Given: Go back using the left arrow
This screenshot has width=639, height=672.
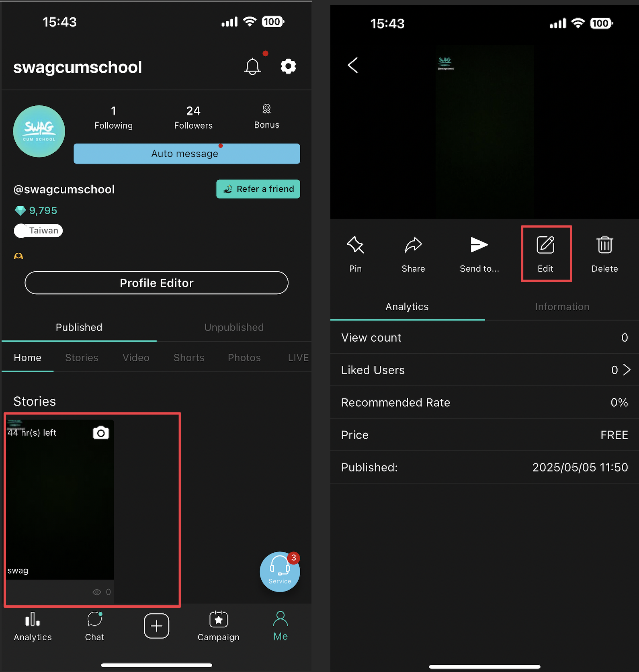Looking at the screenshot, I should (x=353, y=65).
